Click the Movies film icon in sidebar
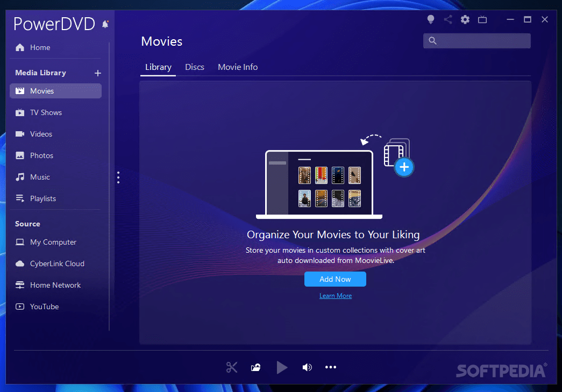Image resolution: width=562 pixels, height=392 pixels. click(x=20, y=91)
